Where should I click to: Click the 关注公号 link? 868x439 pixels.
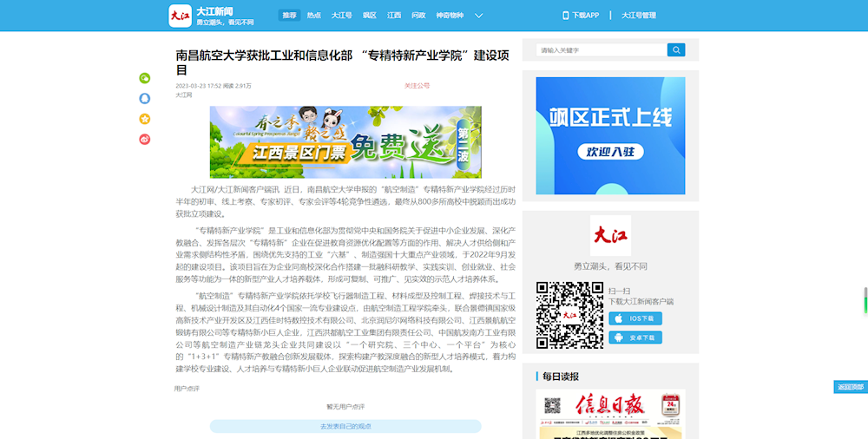[417, 86]
